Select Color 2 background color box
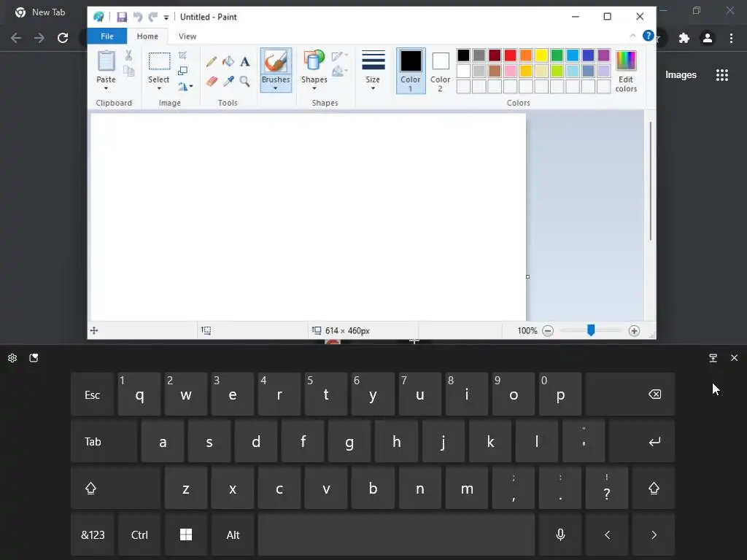The image size is (747, 560). click(440, 71)
